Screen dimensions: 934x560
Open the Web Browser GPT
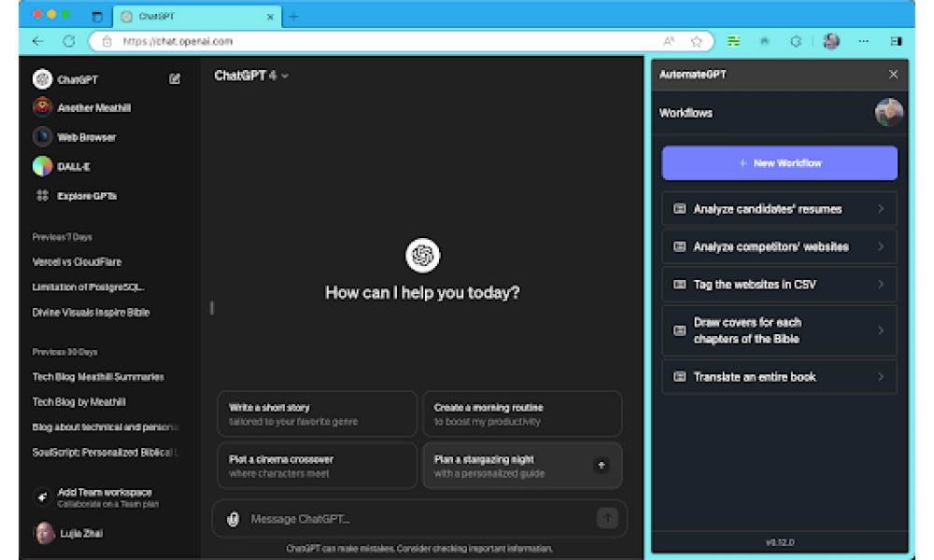[x=75, y=137]
